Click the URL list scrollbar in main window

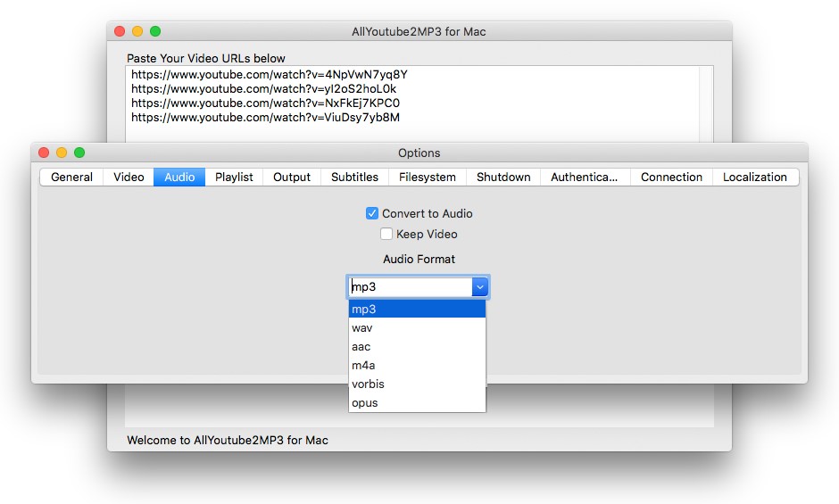[706, 104]
